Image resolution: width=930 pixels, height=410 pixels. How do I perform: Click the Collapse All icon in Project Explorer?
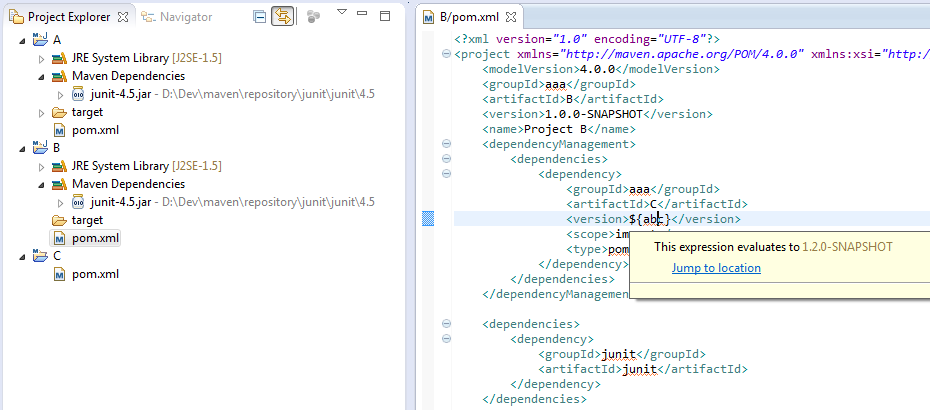[x=259, y=17]
